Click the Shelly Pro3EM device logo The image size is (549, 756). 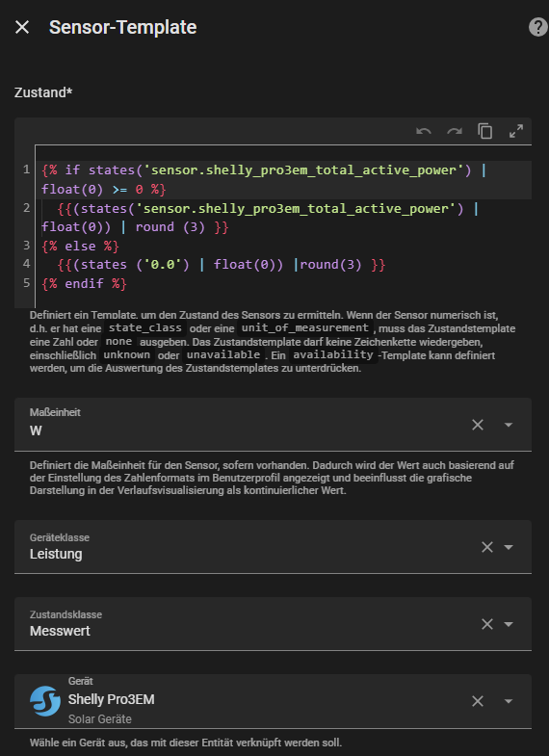[x=45, y=701]
